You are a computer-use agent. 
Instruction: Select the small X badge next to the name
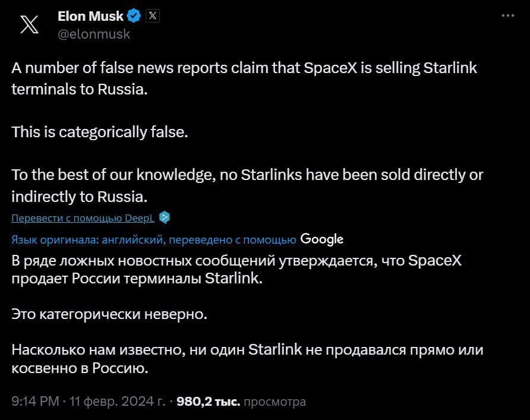click(x=152, y=15)
